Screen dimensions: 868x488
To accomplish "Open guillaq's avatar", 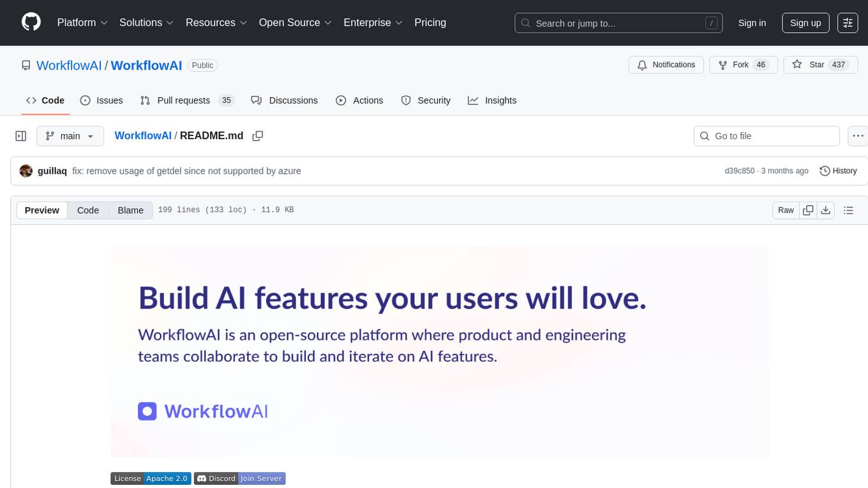I will [26, 171].
